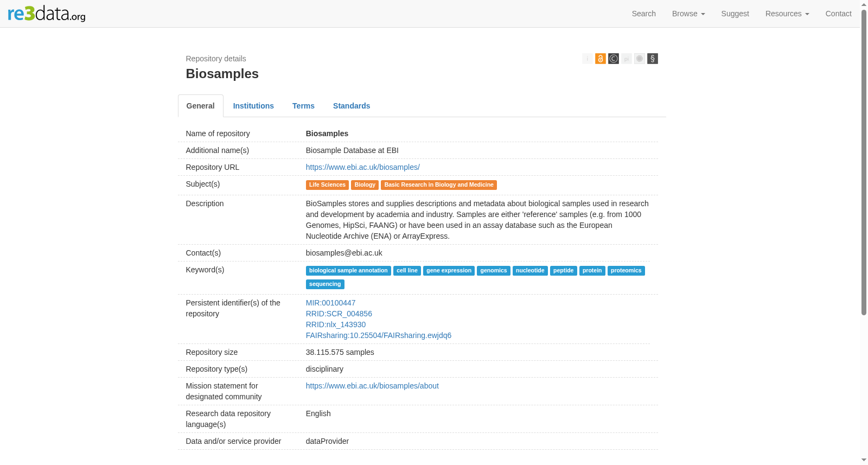
Task: Click the 'English' language value
Action: (318, 413)
